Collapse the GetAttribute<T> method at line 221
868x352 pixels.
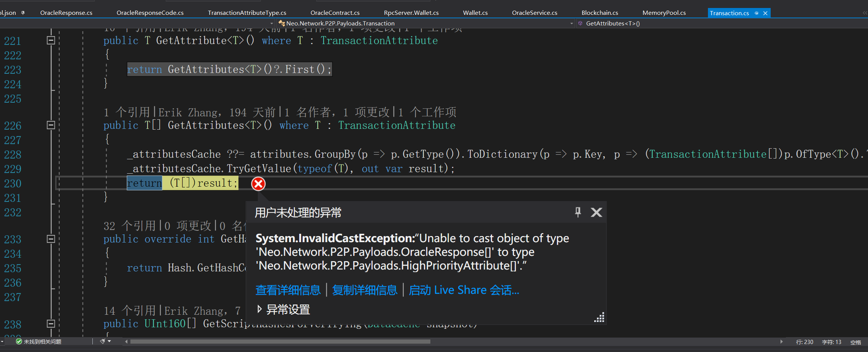tap(51, 40)
